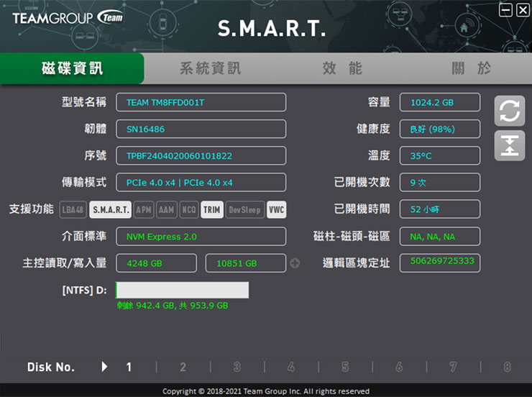
Task: Click the 序號 label
Action: (96, 156)
